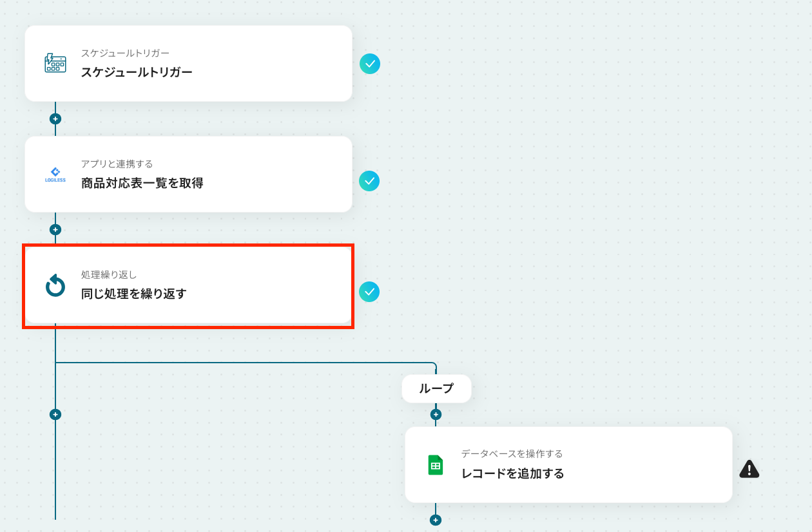812x532 pixels.
Task: Open the スケジュールトリガー card title
Action: [x=137, y=72]
